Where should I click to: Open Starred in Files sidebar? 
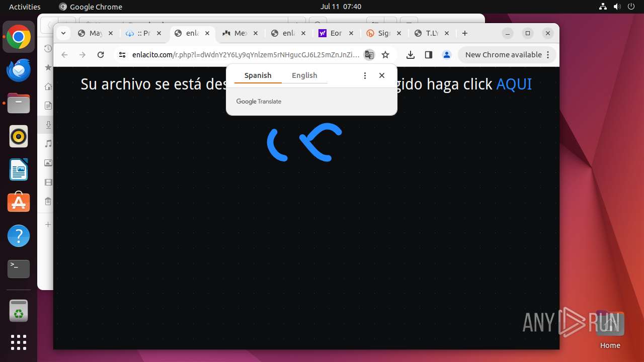(x=48, y=67)
